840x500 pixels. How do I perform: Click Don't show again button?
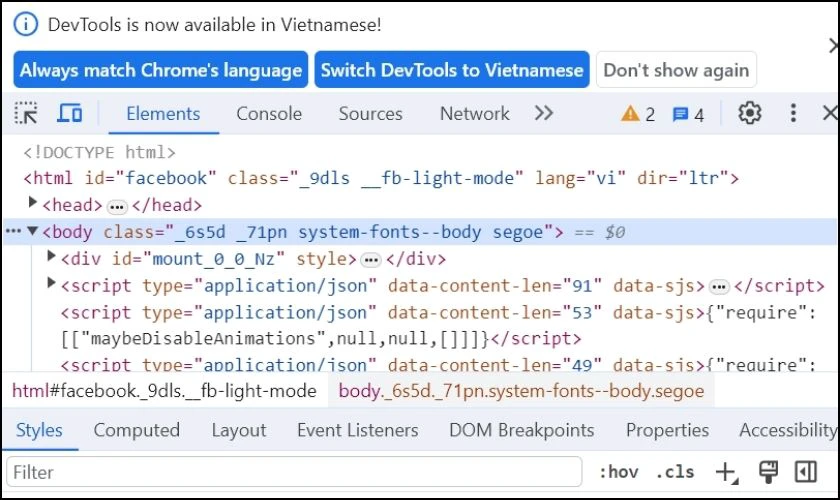tap(676, 70)
